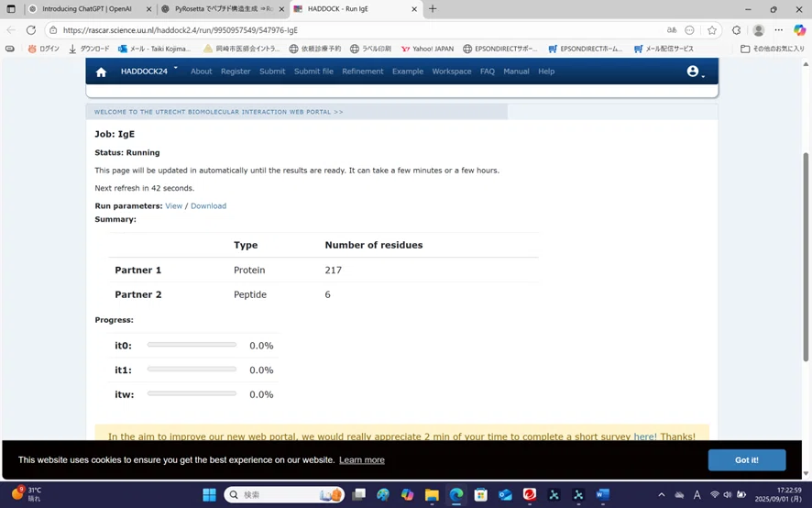This screenshot has width=812, height=508.
Task: Close the PyRosetta tab
Action: [281, 9]
